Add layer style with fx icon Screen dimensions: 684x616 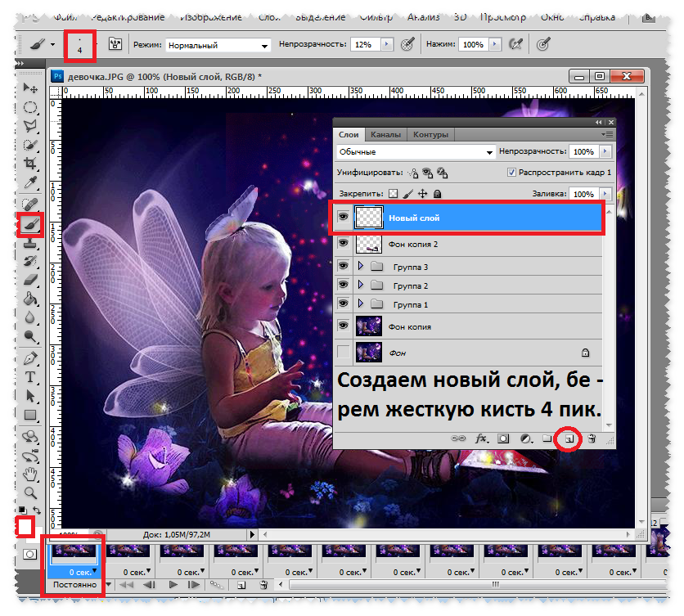click(x=481, y=438)
